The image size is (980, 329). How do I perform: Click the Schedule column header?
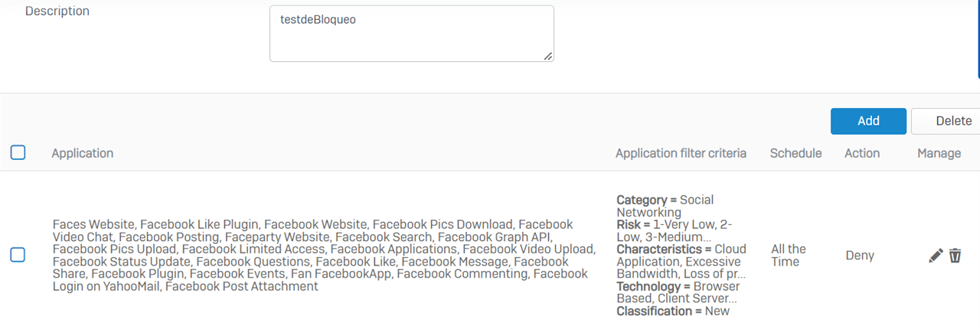click(x=796, y=153)
